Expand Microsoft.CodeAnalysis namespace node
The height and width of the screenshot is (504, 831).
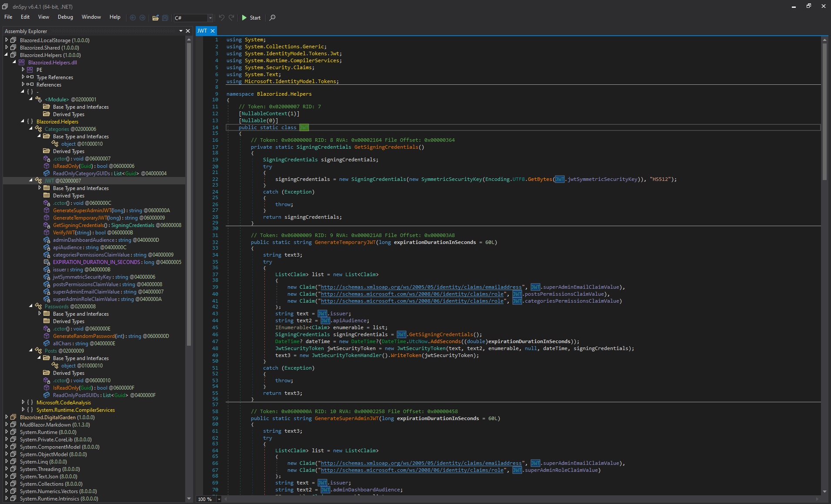click(x=23, y=402)
